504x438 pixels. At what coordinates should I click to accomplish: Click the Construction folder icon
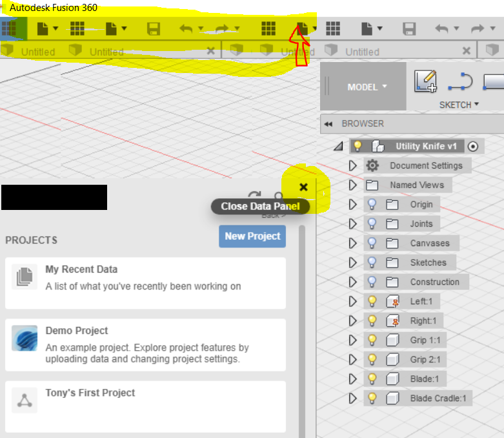[392, 282]
